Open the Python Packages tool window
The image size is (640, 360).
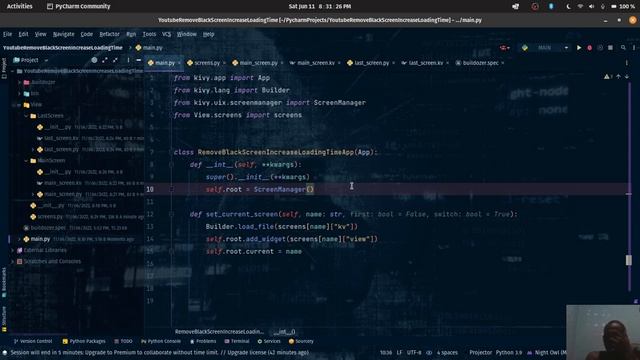tap(84, 341)
